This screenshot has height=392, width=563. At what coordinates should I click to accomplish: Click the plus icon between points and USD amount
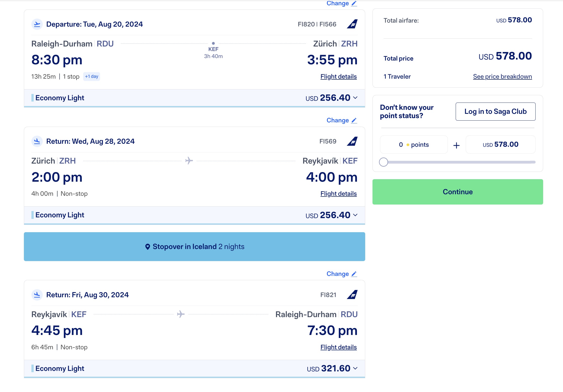(x=457, y=145)
